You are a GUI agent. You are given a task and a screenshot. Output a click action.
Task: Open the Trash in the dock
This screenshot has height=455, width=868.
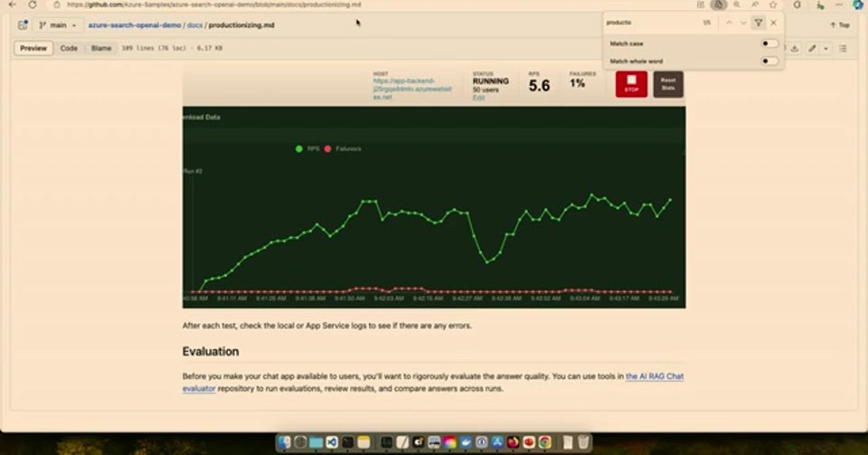click(583, 441)
